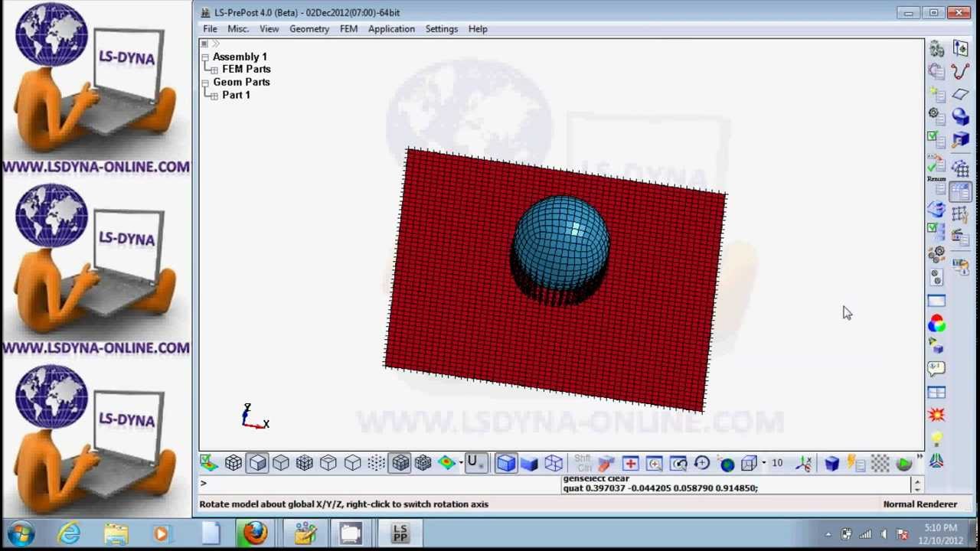Switch to LSPP taskbar application

pyautogui.click(x=400, y=533)
